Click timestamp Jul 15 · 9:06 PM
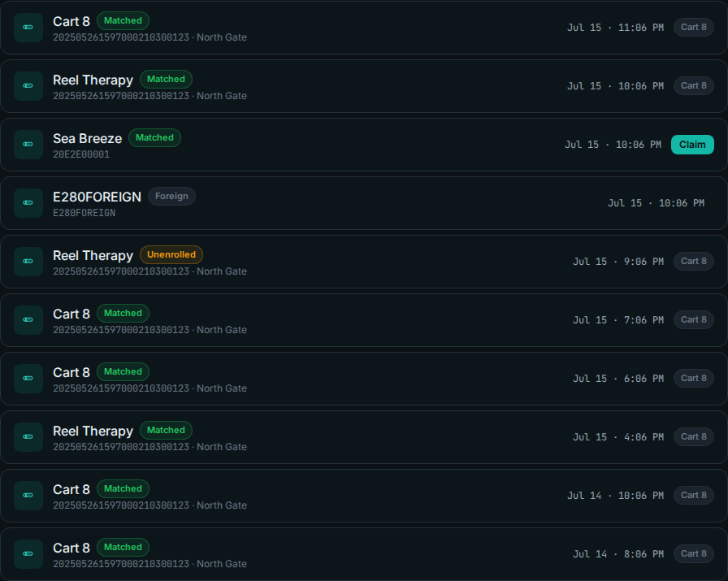The image size is (728, 581). coord(618,262)
